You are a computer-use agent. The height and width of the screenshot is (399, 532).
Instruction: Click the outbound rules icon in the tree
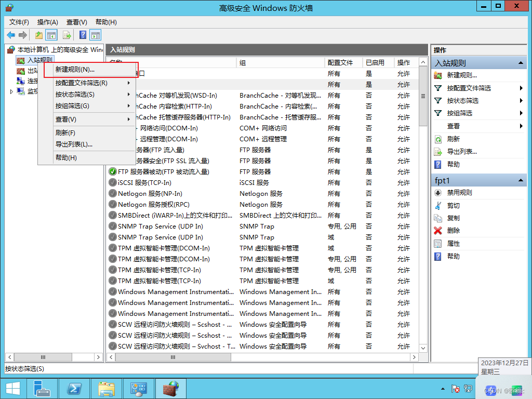pos(21,71)
